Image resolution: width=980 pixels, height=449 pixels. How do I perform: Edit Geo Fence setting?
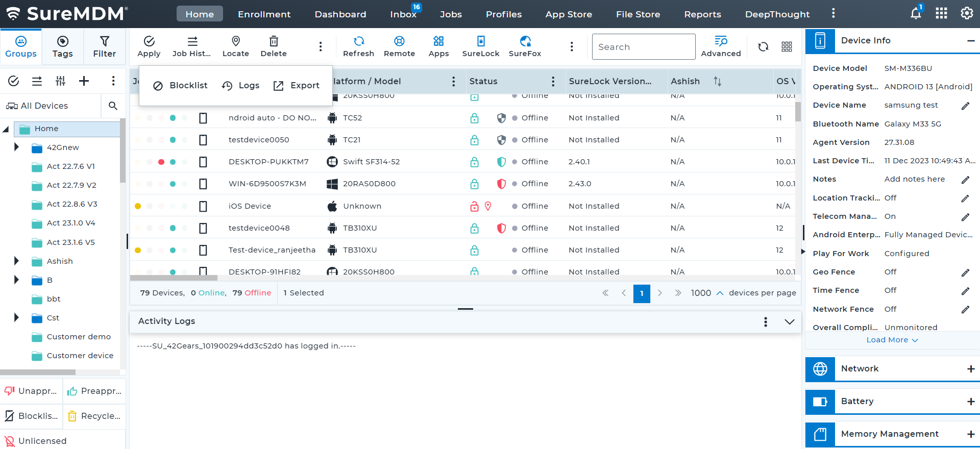click(965, 272)
